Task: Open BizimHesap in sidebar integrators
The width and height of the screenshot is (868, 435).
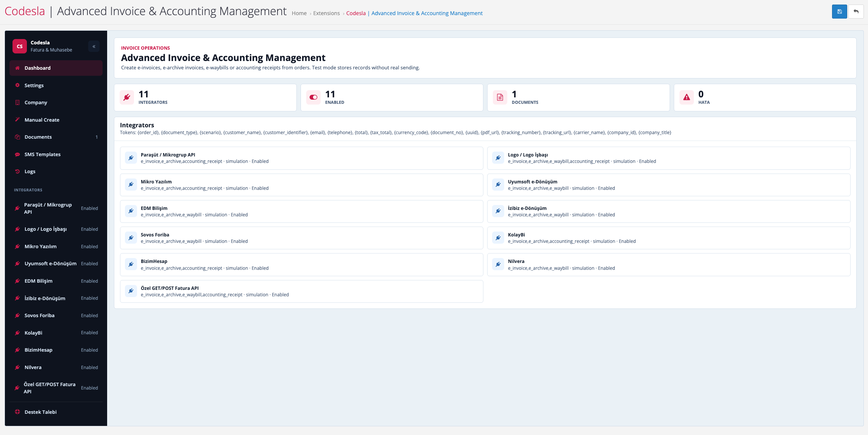Action: (56, 350)
